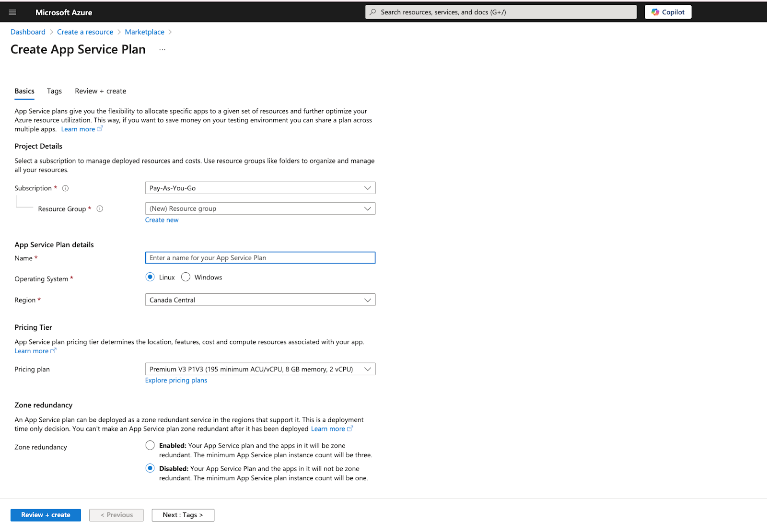Click the Copilot button

[668, 12]
